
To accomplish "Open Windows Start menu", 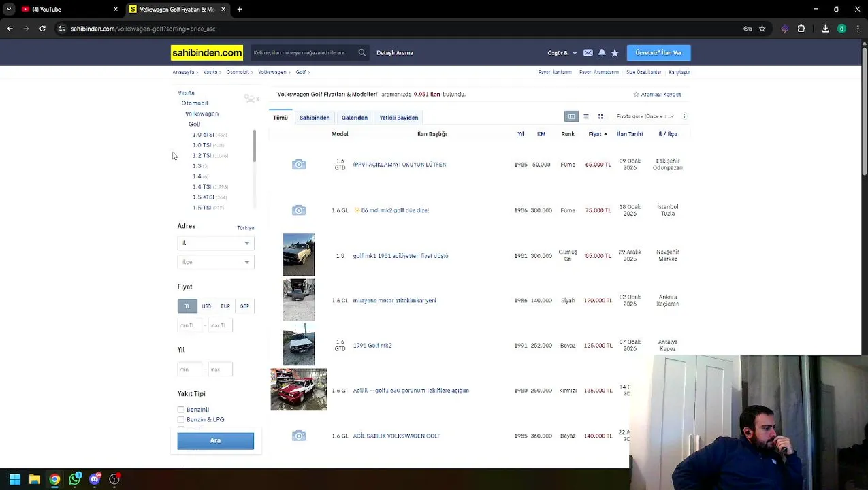I will pos(14,479).
